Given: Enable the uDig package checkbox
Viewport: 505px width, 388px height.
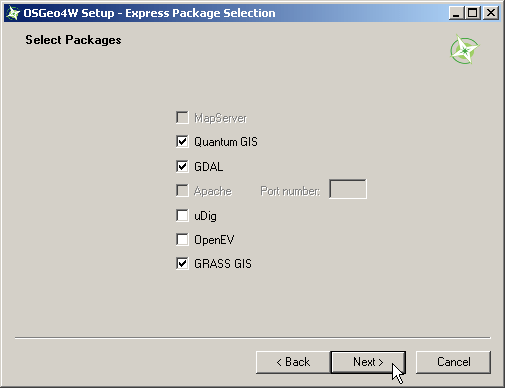Looking at the screenshot, I should [x=182, y=215].
